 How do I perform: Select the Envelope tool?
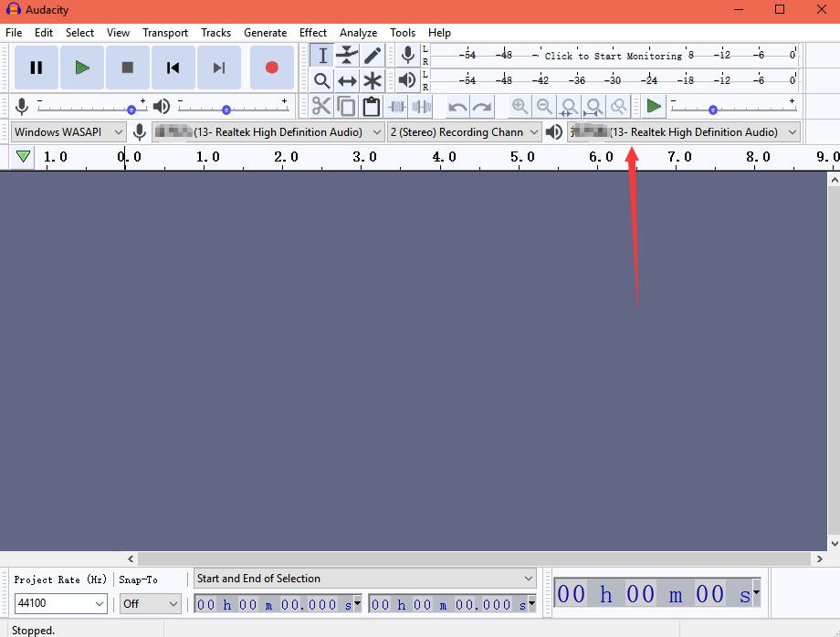point(347,55)
